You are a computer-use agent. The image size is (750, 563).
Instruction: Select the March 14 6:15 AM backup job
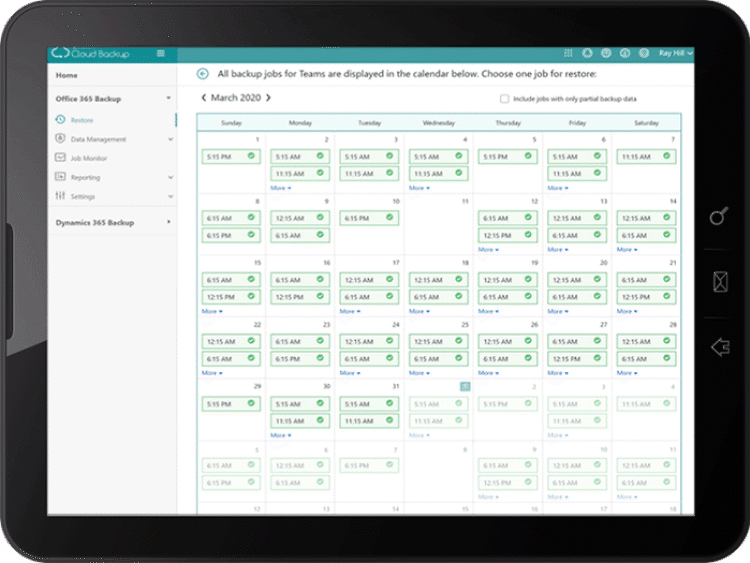[646, 235]
